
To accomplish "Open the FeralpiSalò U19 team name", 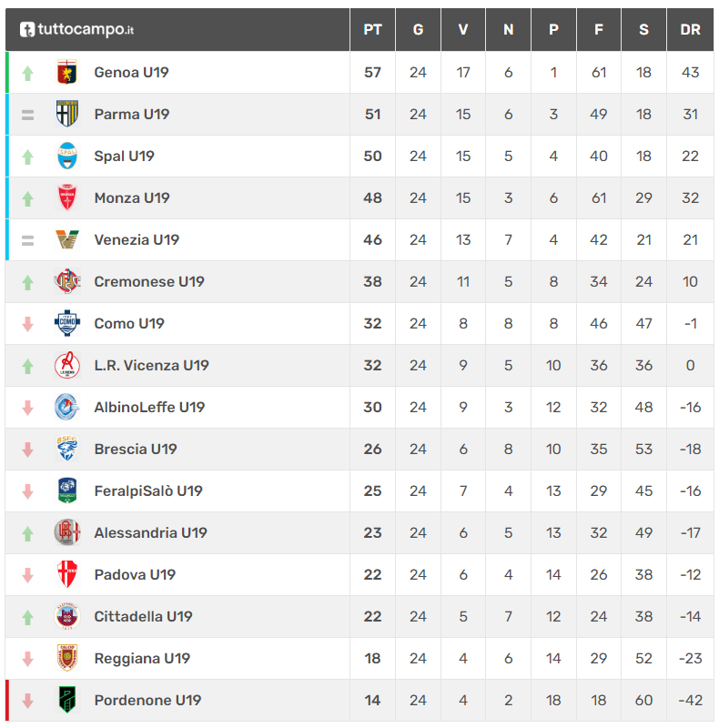I will click(148, 490).
